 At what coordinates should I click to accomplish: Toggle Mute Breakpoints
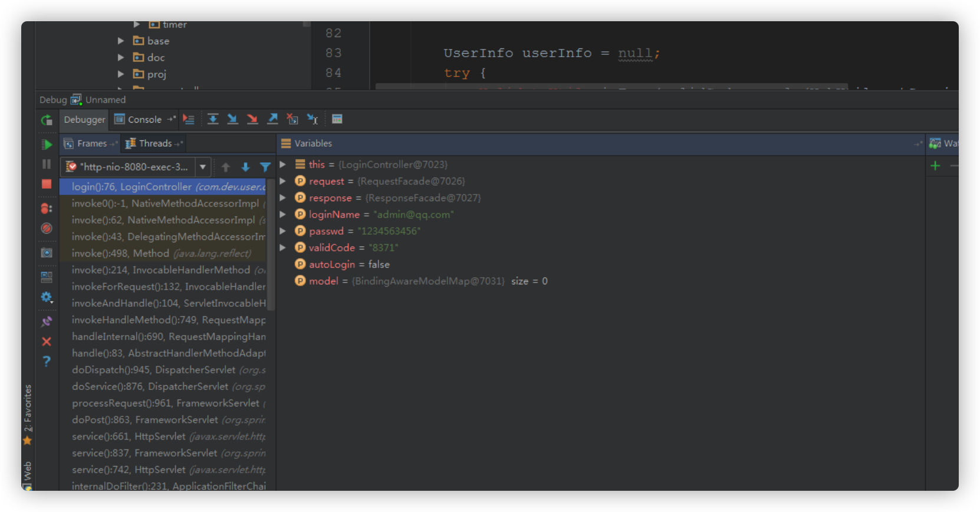coord(47,228)
